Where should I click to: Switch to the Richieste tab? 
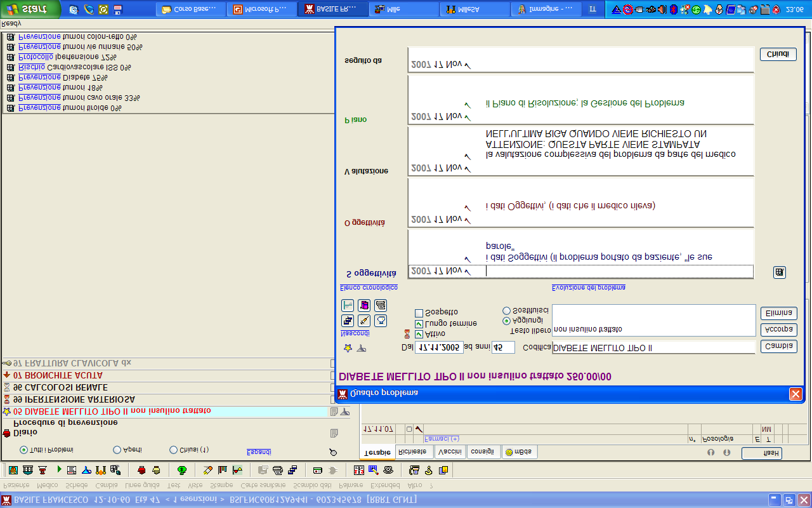pyautogui.click(x=414, y=452)
